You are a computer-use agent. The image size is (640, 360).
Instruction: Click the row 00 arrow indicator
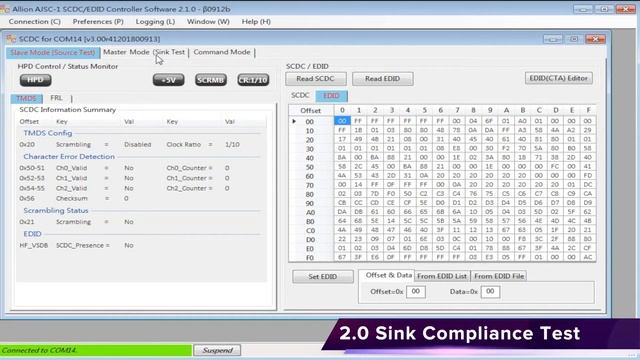click(294, 121)
